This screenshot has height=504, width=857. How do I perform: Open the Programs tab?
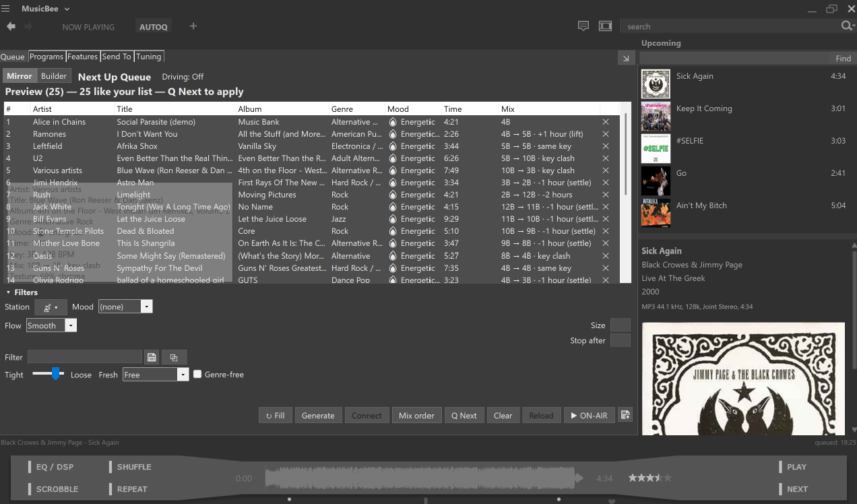pos(46,57)
